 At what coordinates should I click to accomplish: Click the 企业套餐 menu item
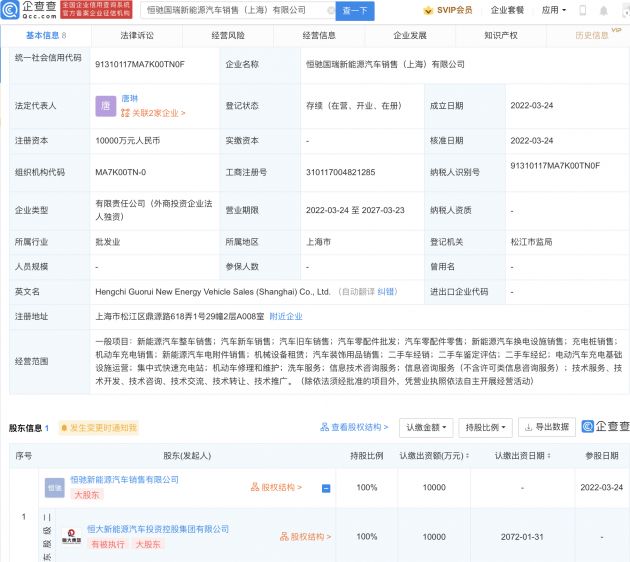[507, 10]
